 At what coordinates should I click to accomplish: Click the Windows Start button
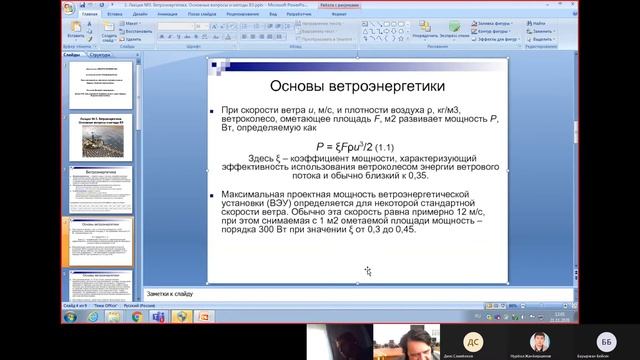point(70,317)
